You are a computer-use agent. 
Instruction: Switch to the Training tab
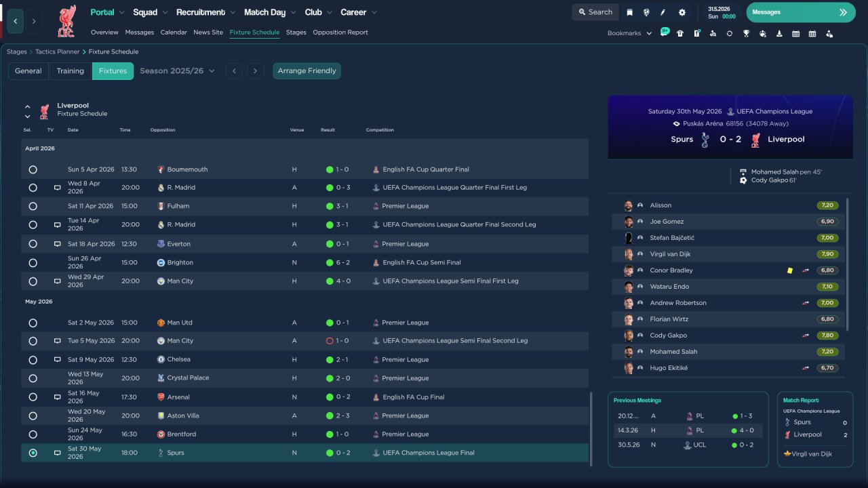(x=71, y=71)
